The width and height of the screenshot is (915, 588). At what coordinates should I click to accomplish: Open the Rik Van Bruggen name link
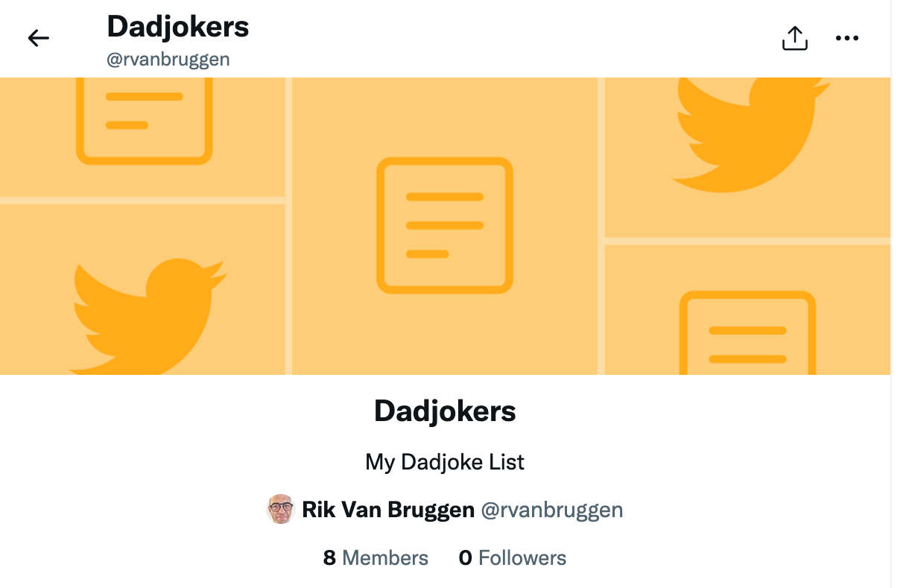coord(388,510)
